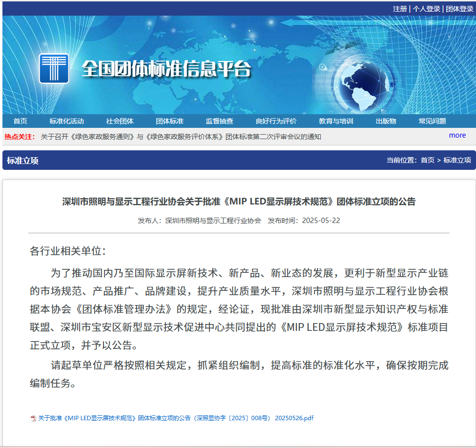The width and height of the screenshot is (476, 448).
Task: Open the 个人登录 link
Action: click(x=426, y=9)
